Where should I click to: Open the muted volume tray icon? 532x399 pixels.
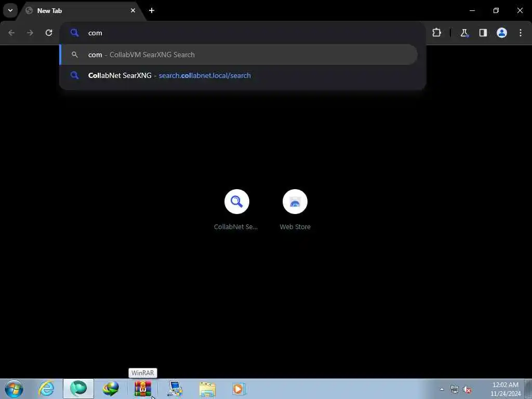point(467,390)
